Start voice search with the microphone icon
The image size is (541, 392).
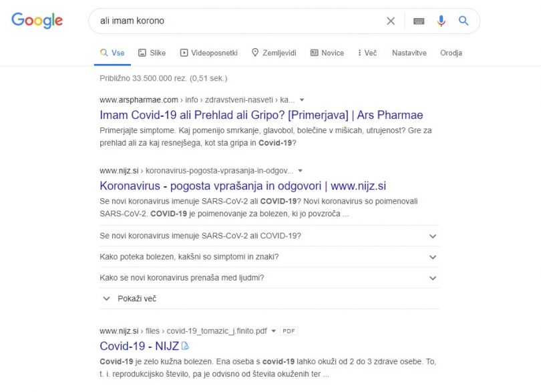point(441,21)
